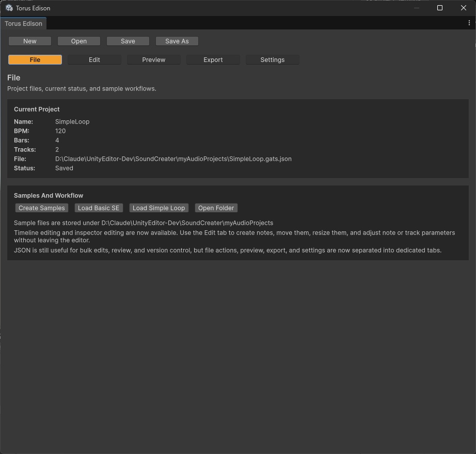Click the BPM value 120

60,131
